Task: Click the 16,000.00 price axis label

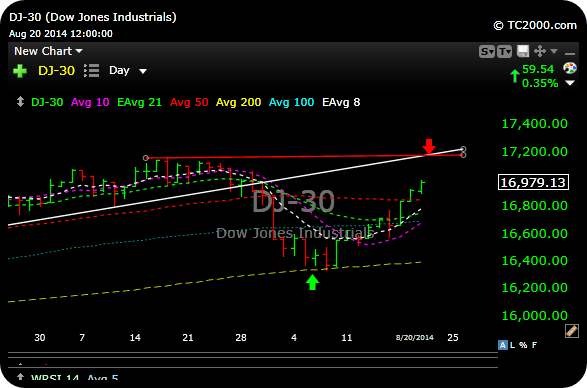Action: tap(535, 315)
